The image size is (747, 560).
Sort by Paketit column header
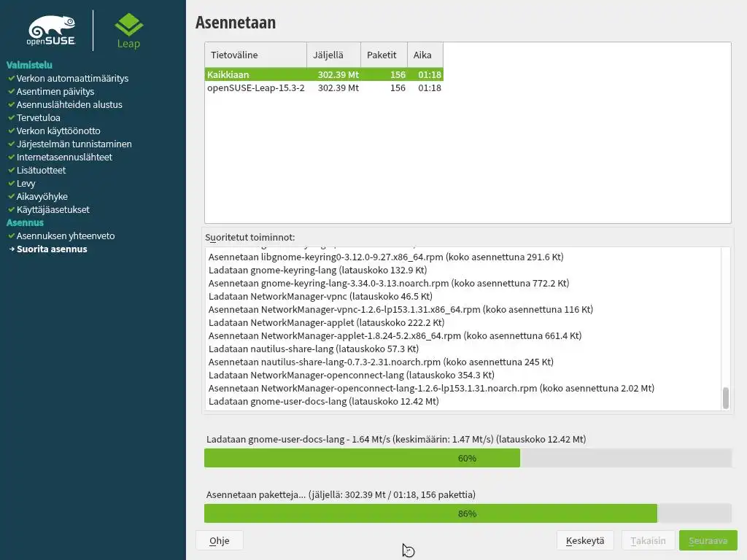(384, 55)
